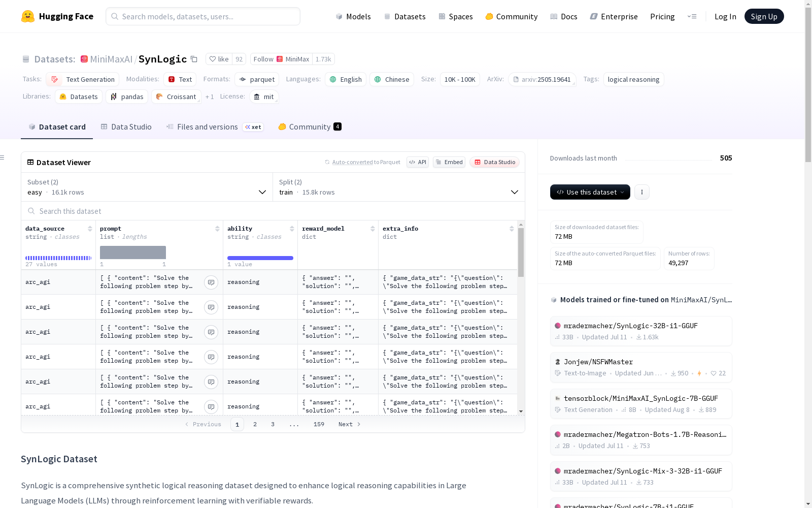Open Docs in top navigation
Viewport: 812px width, 508px height.
coord(564,16)
